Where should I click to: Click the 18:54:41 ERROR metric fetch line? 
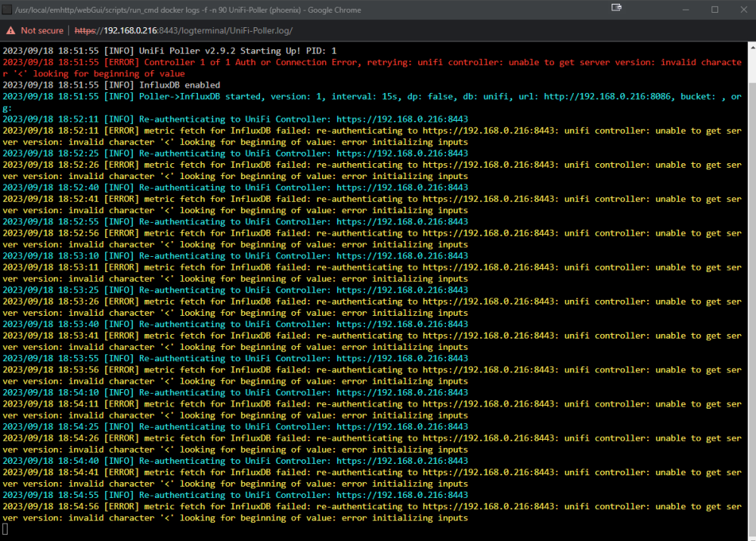point(372,478)
